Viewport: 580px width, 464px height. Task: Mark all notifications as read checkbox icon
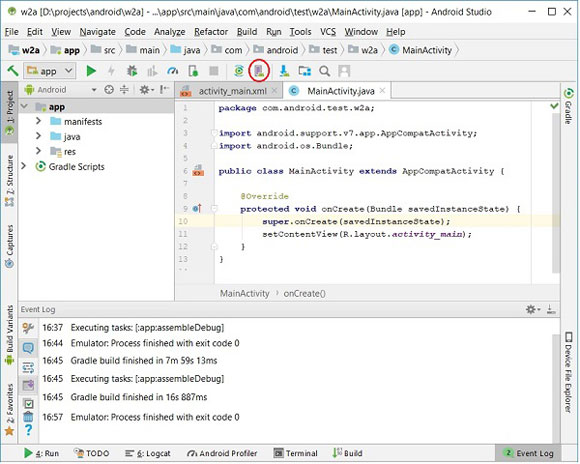(x=28, y=404)
